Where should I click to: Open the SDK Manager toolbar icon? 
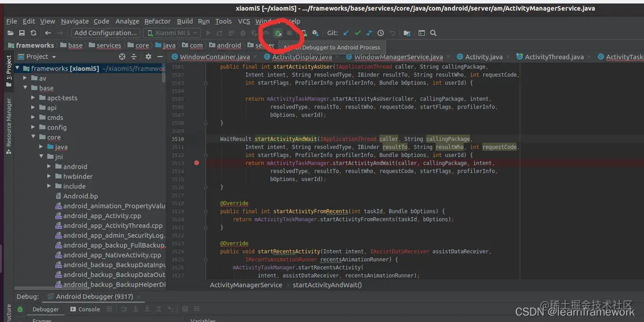315,33
